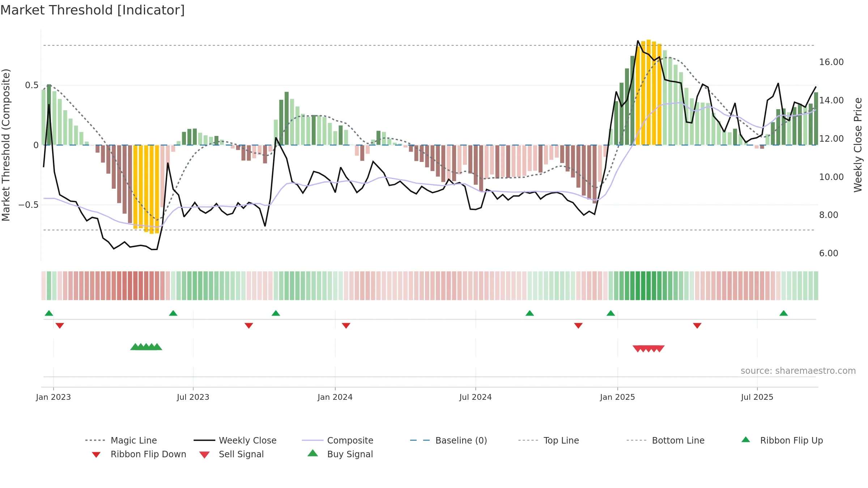The image size is (868, 488).
Task: Click the Jan 2025 x-axis label
Action: point(618,397)
